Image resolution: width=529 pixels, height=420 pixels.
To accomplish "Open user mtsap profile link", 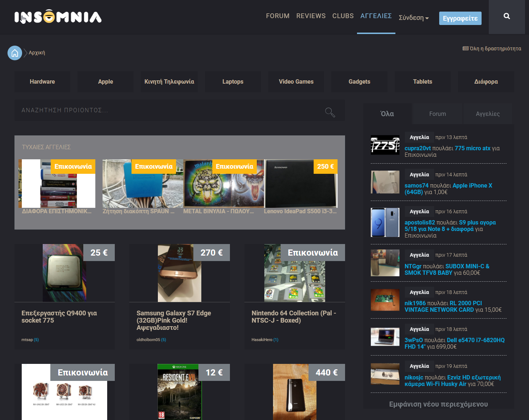I will (x=27, y=340).
